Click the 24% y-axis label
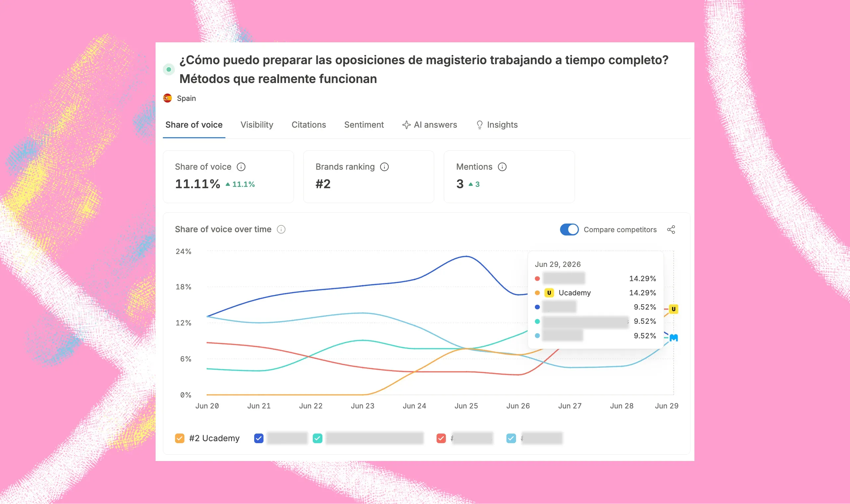 pyautogui.click(x=183, y=251)
